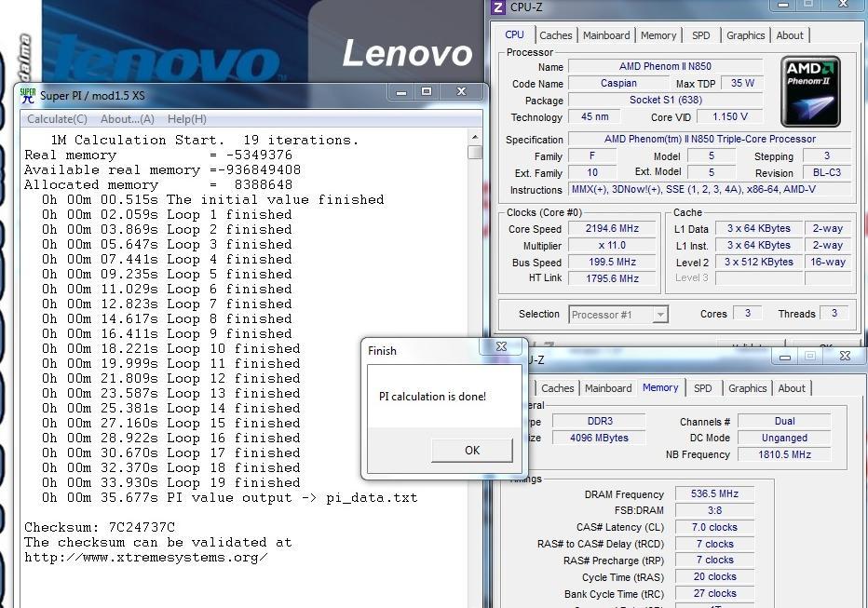Viewport: 868px width, 608px height.
Task: Open the Help(H) menu in Super PI
Action: 186,119
